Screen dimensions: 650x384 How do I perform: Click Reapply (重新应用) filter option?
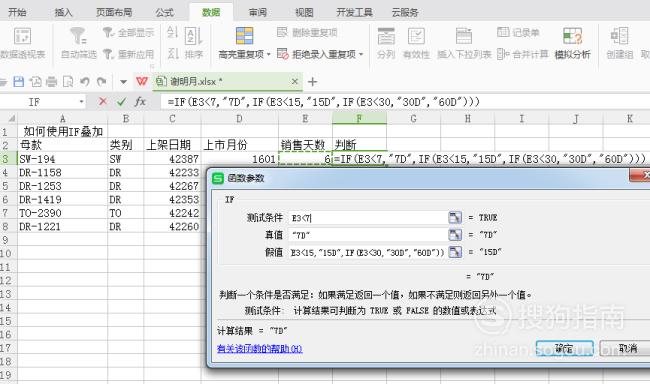tap(128, 54)
